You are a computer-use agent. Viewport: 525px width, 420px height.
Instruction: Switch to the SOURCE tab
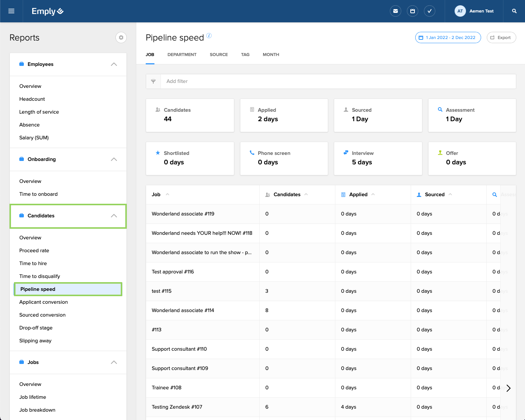(x=219, y=55)
